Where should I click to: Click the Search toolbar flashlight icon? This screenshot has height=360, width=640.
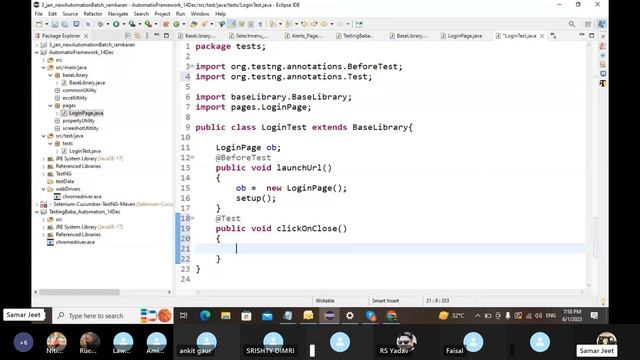click(x=204, y=24)
